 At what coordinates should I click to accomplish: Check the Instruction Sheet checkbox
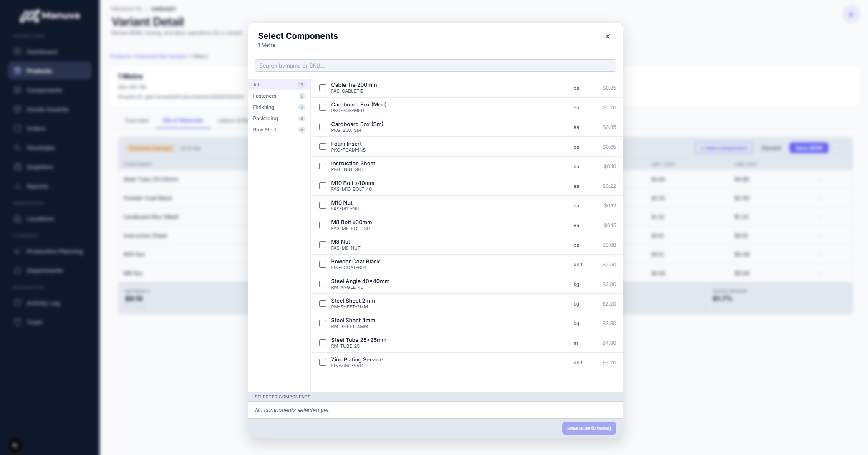pyautogui.click(x=323, y=166)
